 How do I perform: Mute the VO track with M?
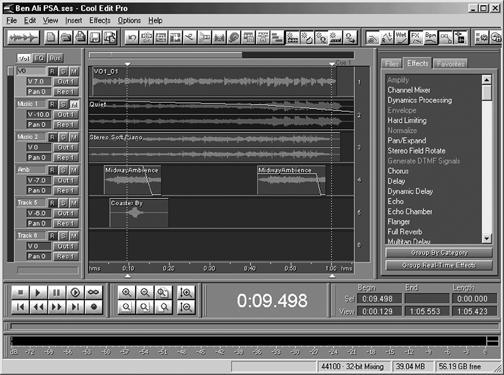coord(74,71)
